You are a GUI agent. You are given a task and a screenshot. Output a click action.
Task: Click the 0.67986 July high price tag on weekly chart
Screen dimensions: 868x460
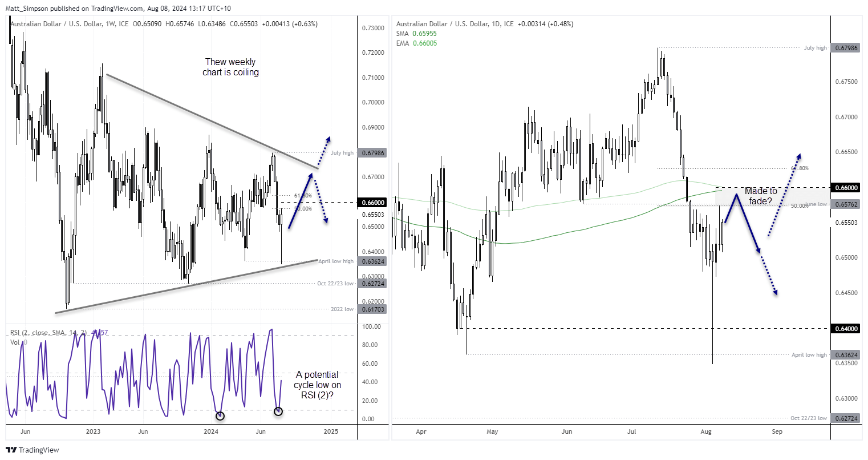coord(372,153)
